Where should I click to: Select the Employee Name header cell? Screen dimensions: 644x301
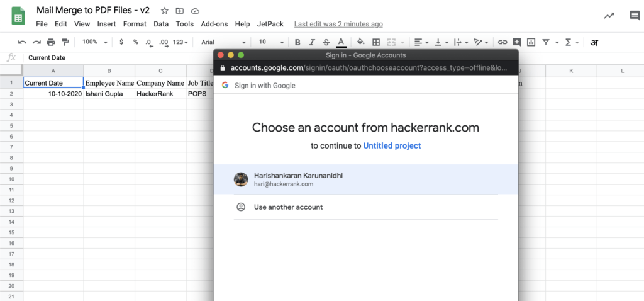(109, 83)
